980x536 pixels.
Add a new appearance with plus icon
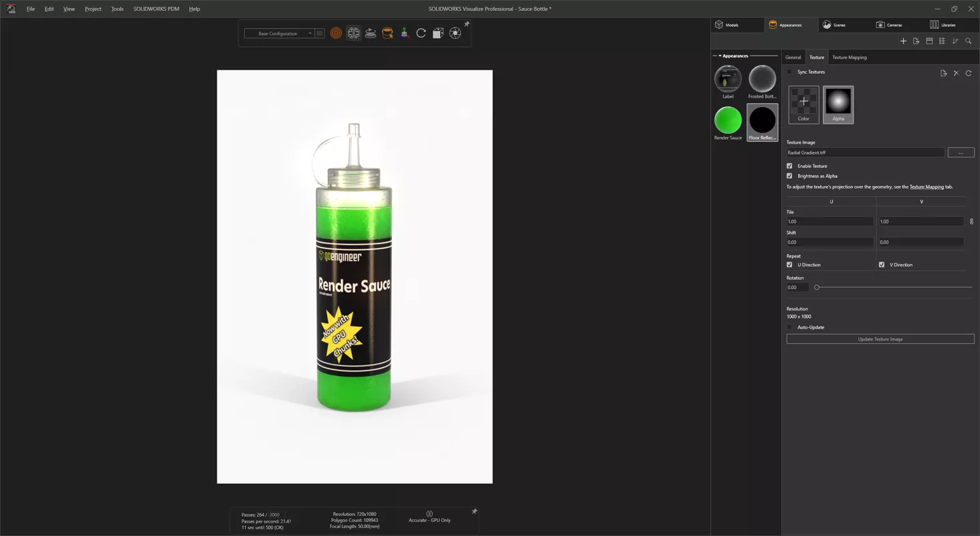click(903, 41)
